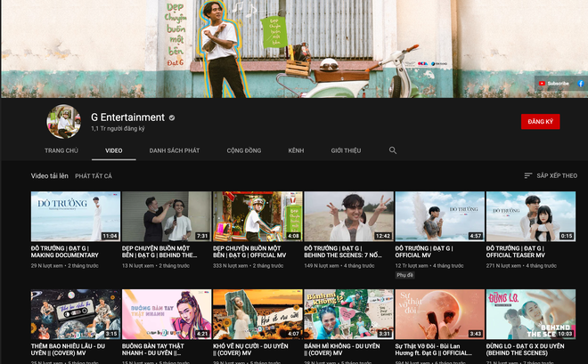Click the Phụ đề subtitle badge
Image resolution: width=588 pixels, height=364 pixels.
pos(405,275)
